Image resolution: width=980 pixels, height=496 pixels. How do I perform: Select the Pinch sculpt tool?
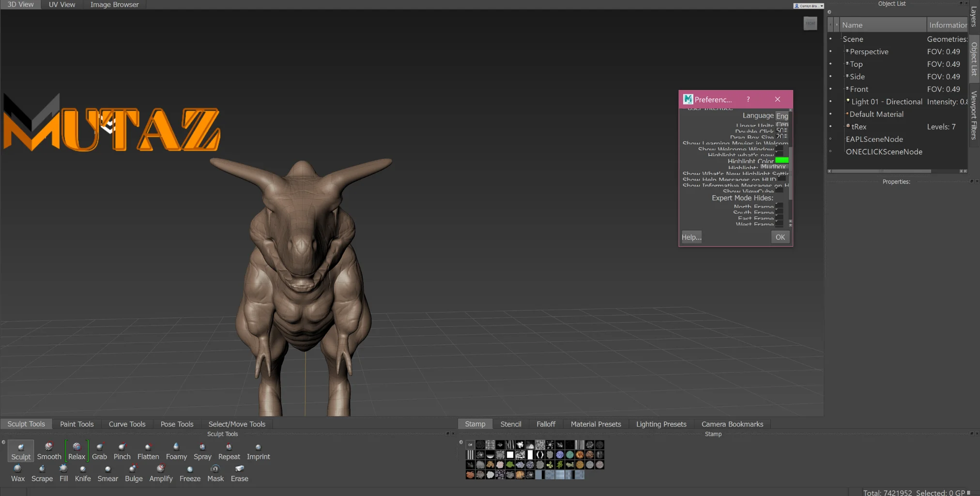[122, 451]
